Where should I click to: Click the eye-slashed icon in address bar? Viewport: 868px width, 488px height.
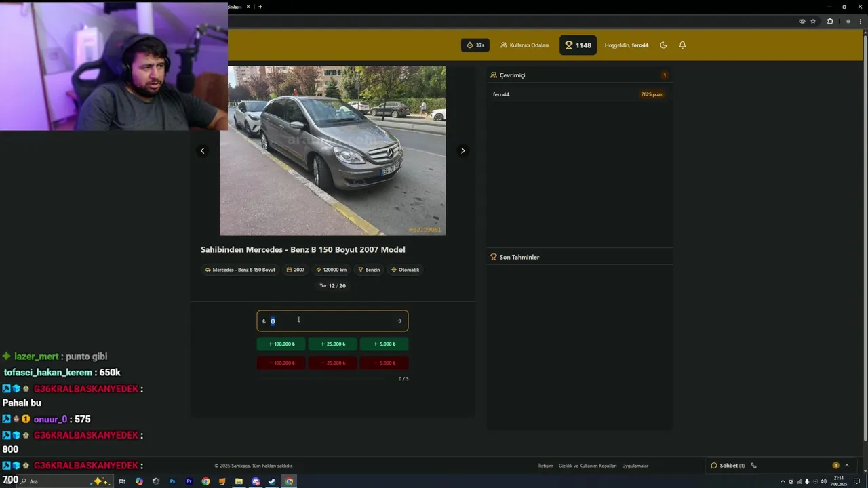[802, 21]
